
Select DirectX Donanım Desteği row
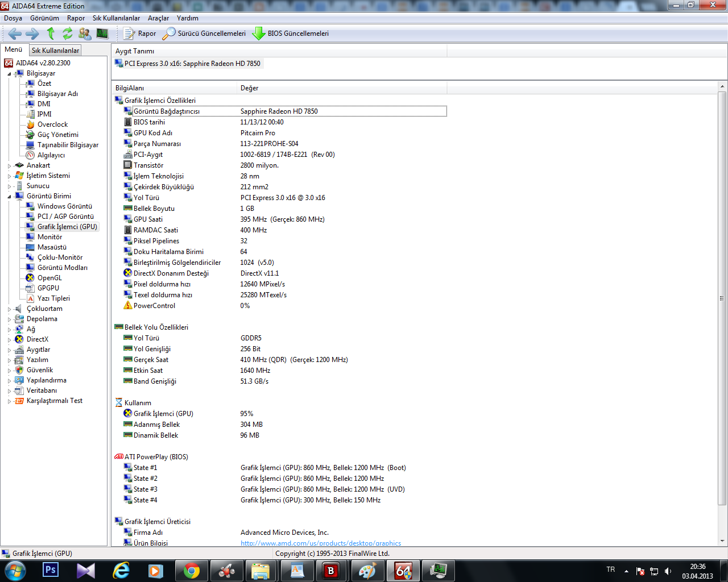[x=285, y=273]
